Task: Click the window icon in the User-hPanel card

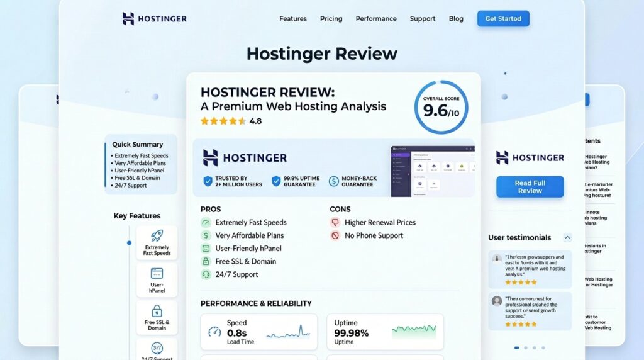Action: click(x=157, y=273)
